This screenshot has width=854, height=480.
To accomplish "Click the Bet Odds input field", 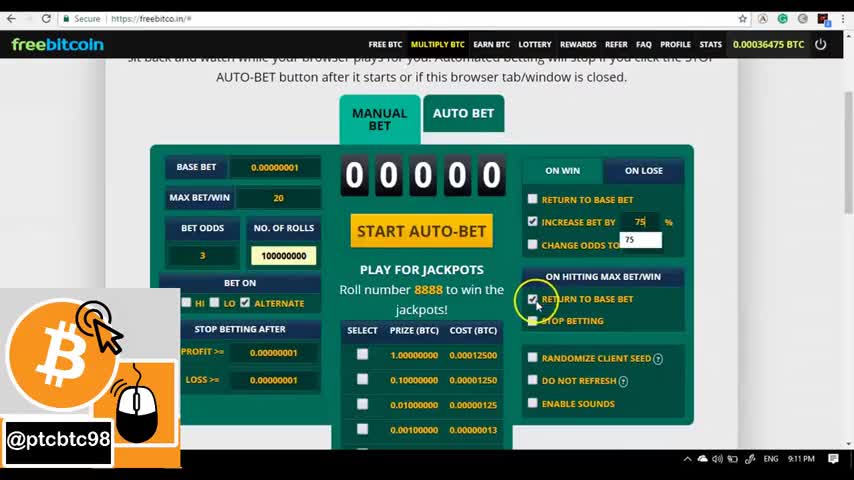I will [203, 256].
